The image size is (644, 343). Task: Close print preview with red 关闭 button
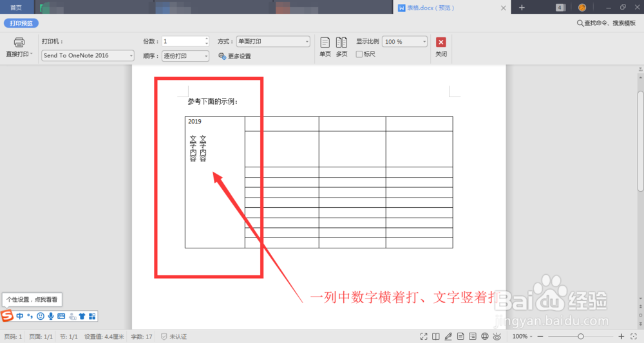pyautogui.click(x=440, y=47)
